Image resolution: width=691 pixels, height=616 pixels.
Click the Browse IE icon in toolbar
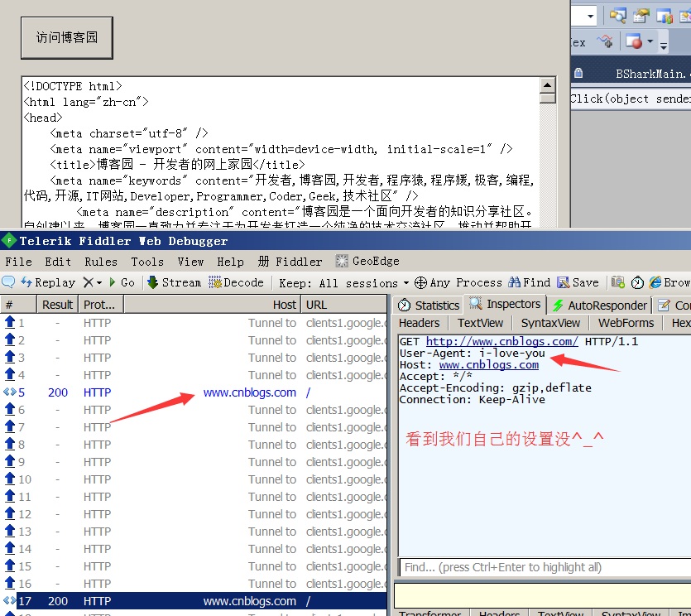point(655,282)
